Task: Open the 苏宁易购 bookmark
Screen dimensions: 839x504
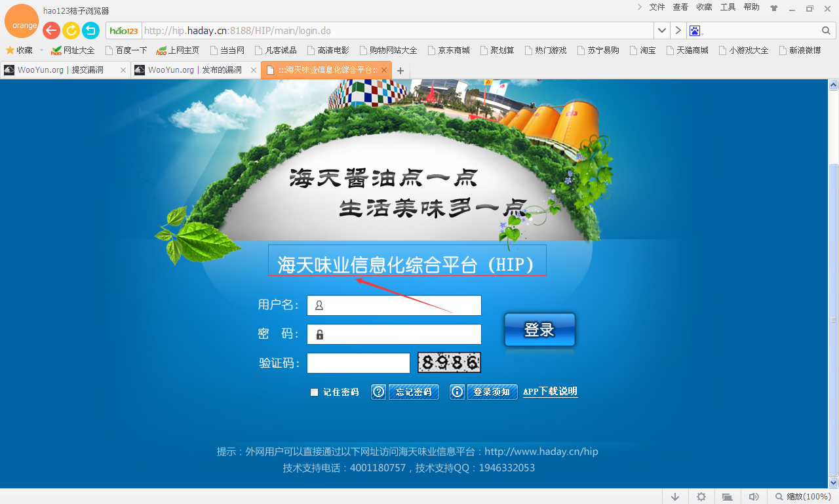Action: [598, 50]
